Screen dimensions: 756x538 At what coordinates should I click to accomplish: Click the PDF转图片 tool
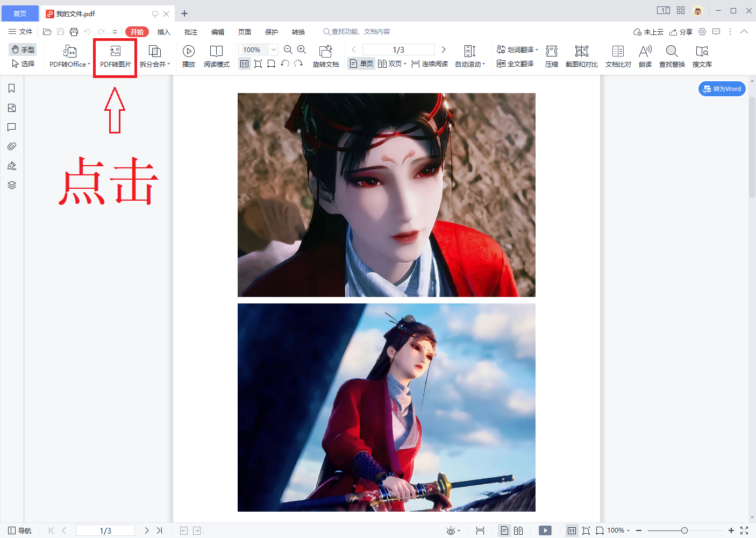pyautogui.click(x=115, y=57)
